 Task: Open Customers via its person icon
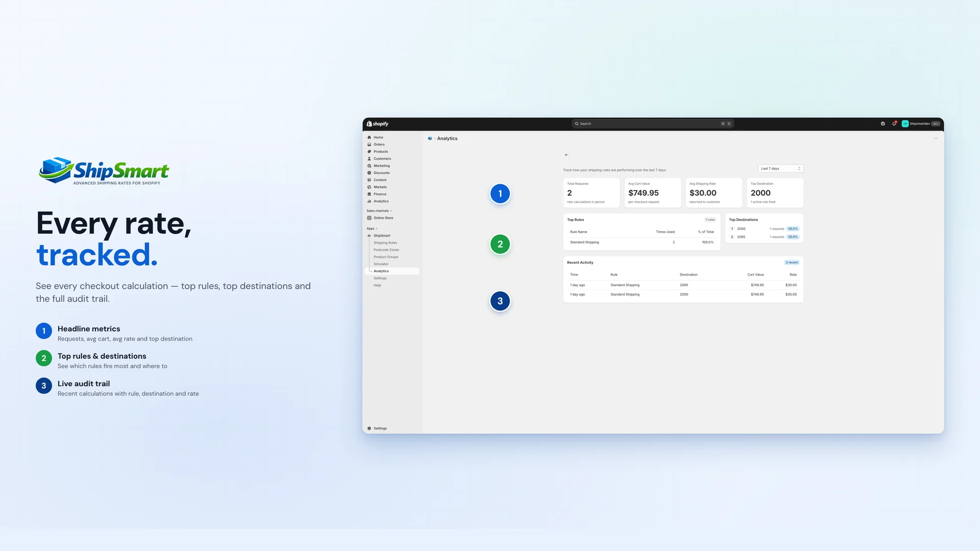click(x=369, y=159)
